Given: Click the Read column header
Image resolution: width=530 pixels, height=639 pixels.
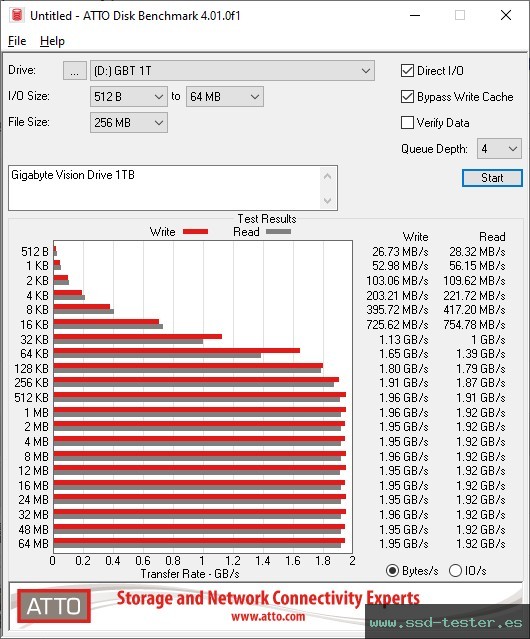Looking at the screenshot, I should point(492,237).
